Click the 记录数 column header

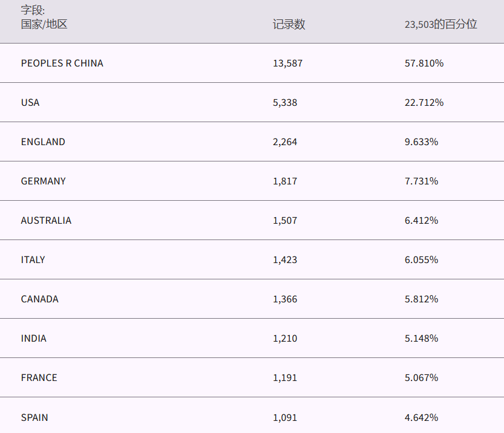(x=289, y=24)
